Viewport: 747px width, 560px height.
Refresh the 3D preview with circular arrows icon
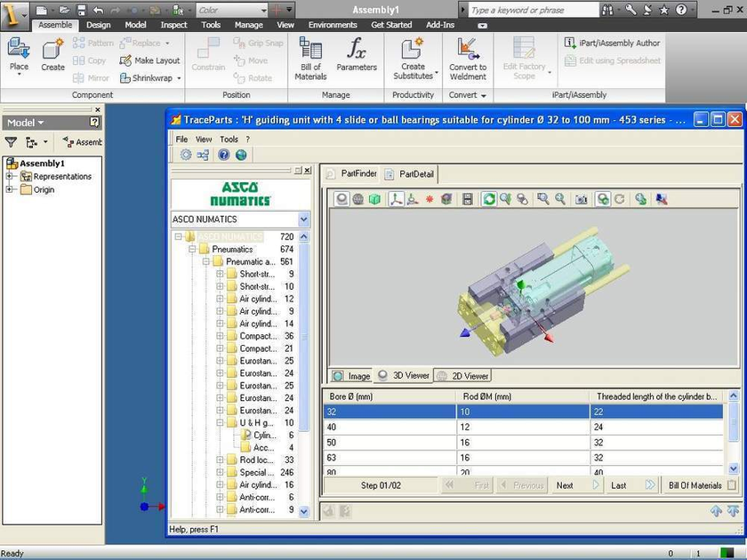tap(487, 199)
